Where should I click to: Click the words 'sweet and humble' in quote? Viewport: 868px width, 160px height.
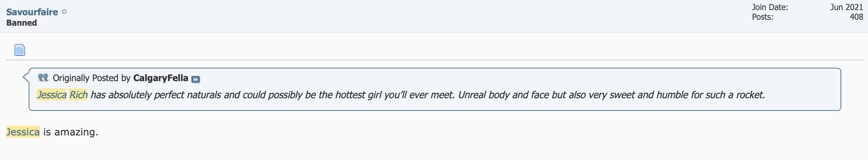coord(649,95)
